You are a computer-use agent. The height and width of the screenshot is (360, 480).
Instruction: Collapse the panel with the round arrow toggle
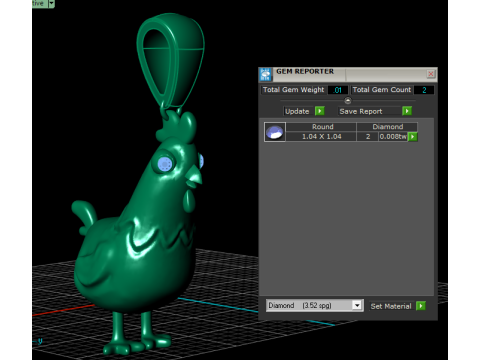pos(348,100)
